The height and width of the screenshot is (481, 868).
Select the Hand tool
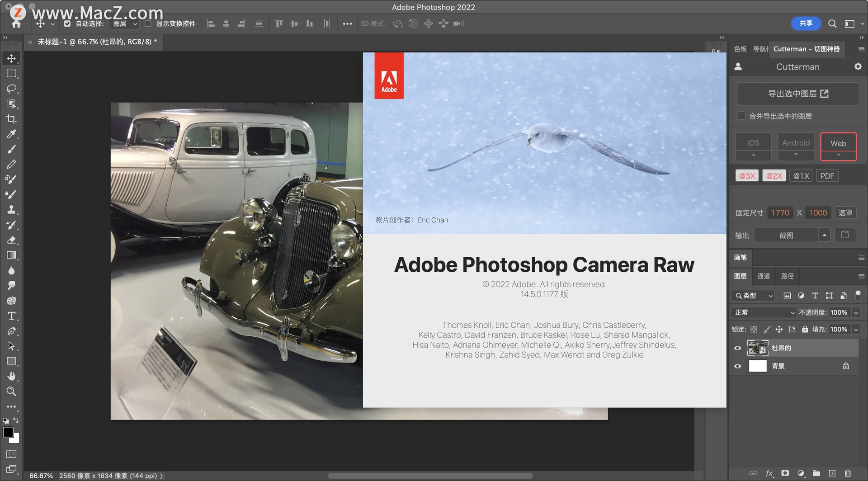pyautogui.click(x=11, y=376)
